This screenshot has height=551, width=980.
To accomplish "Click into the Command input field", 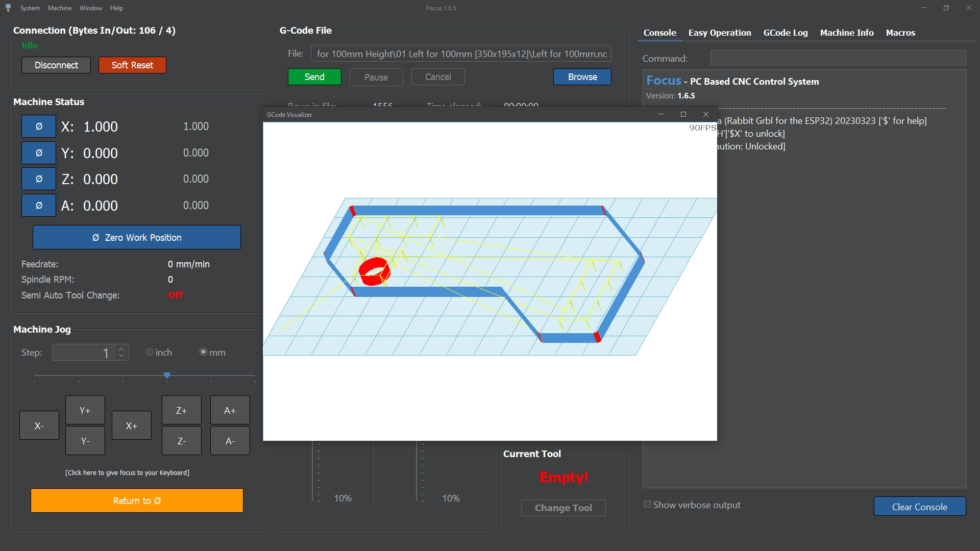I will point(838,58).
